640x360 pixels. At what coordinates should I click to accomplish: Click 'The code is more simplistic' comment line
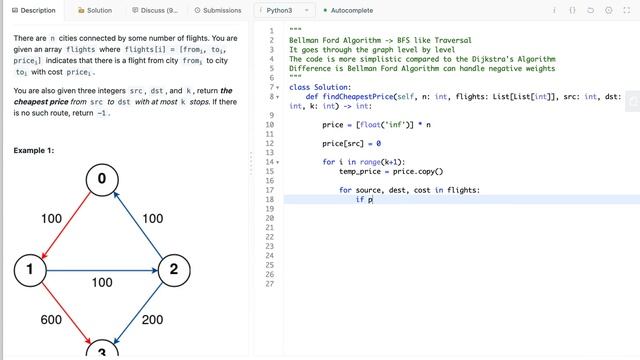(x=422, y=59)
